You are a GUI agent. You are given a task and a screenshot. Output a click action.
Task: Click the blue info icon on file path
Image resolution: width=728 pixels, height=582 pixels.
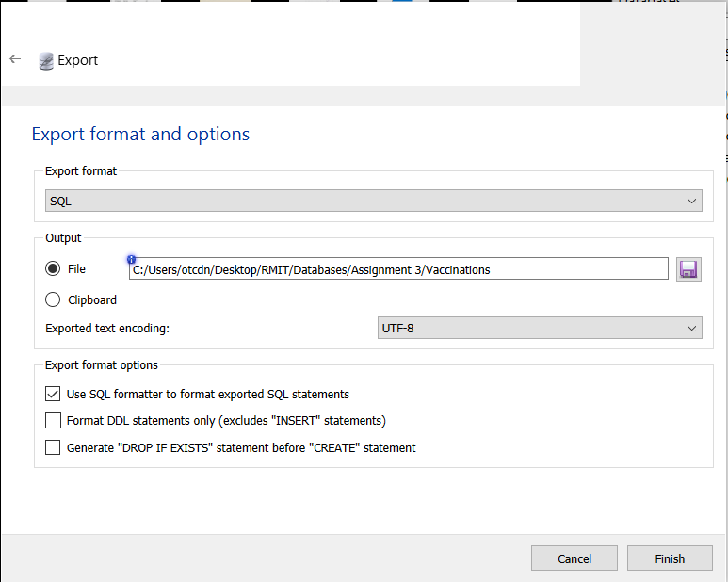[132, 259]
